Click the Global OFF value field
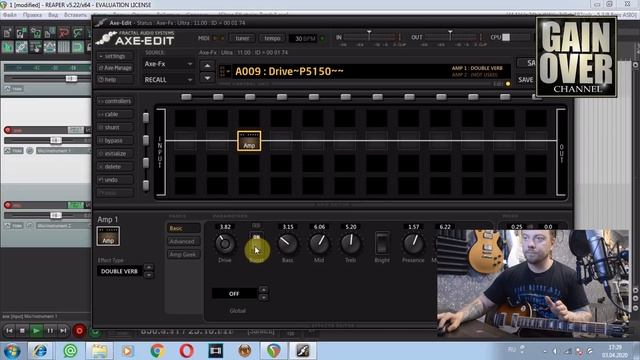The height and width of the screenshot is (360, 640). point(234,293)
